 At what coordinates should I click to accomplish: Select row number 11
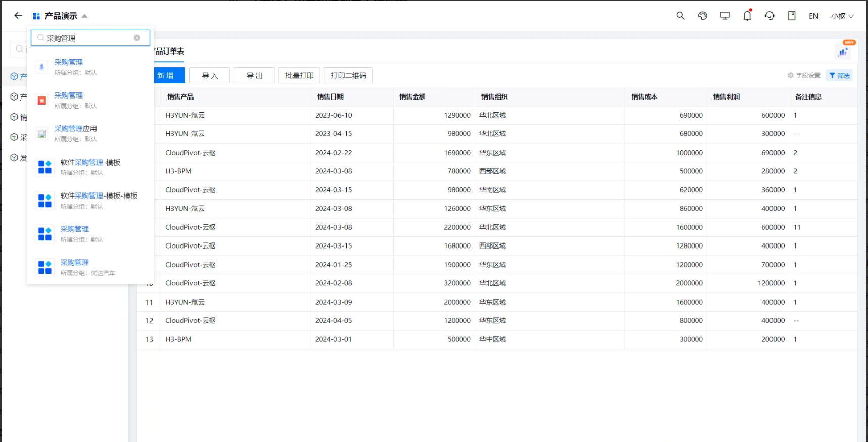(149, 302)
